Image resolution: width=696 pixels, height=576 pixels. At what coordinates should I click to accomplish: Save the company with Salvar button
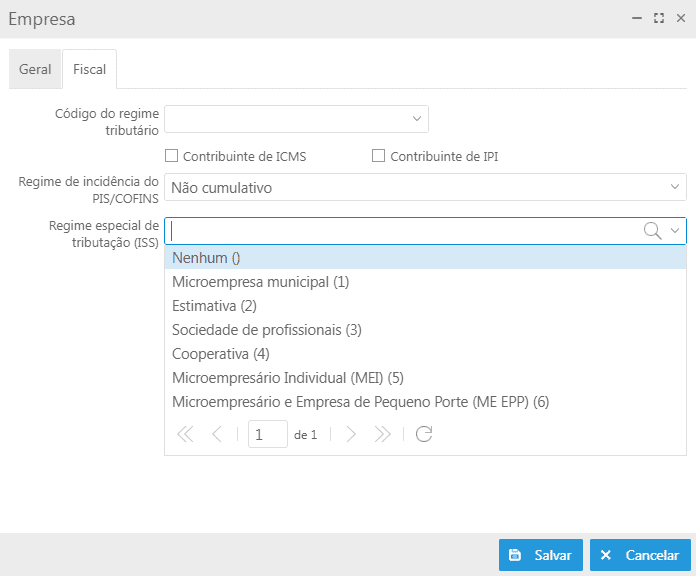(x=541, y=555)
